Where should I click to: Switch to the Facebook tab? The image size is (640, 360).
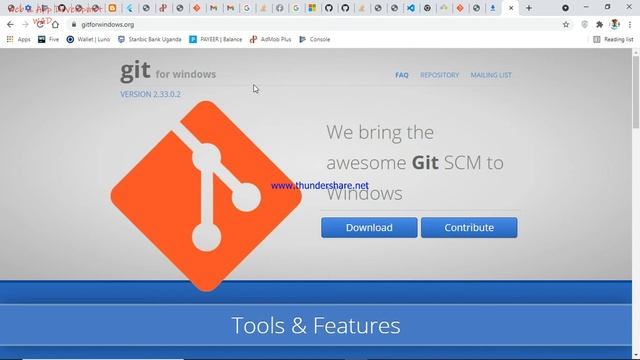(280, 8)
